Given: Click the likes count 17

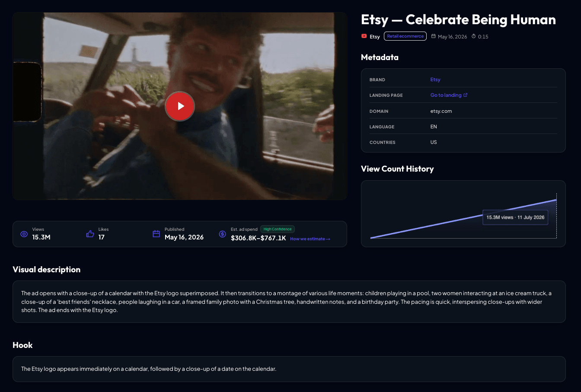Looking at the screenshot, I should pyautogui.click(x=102, y=237).
